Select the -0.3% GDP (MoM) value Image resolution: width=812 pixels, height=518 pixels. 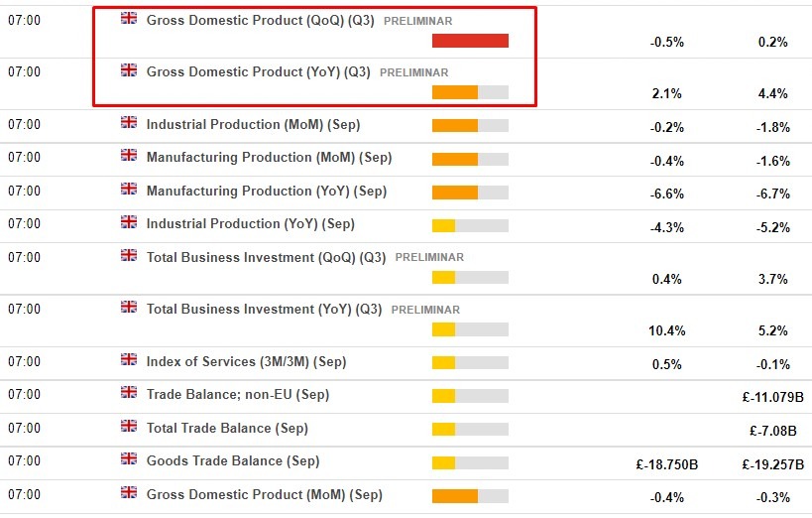pyautogui.click(x=772, y=498)
